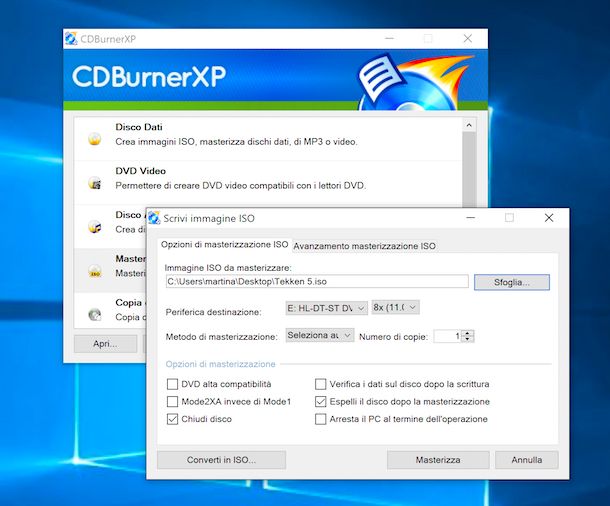This screenshot has width=610, height=506.
Task: Click the Sfoglia... button
Action: pos(512,282)
